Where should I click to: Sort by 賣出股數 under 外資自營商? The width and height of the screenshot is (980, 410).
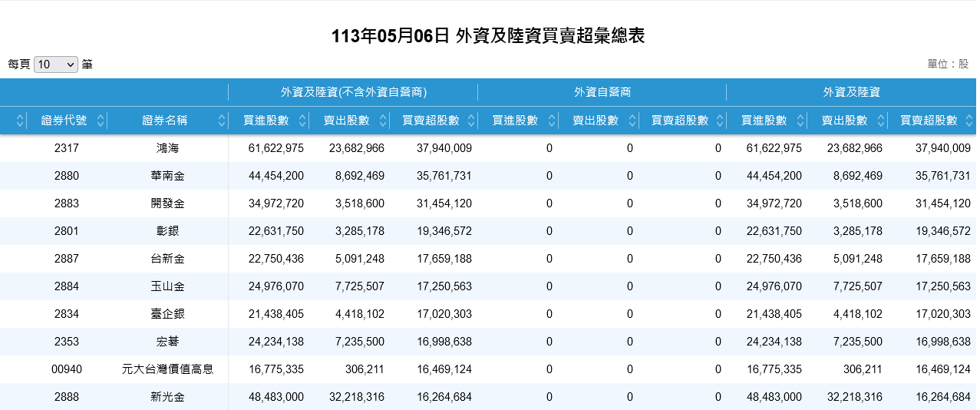[632, 121]
